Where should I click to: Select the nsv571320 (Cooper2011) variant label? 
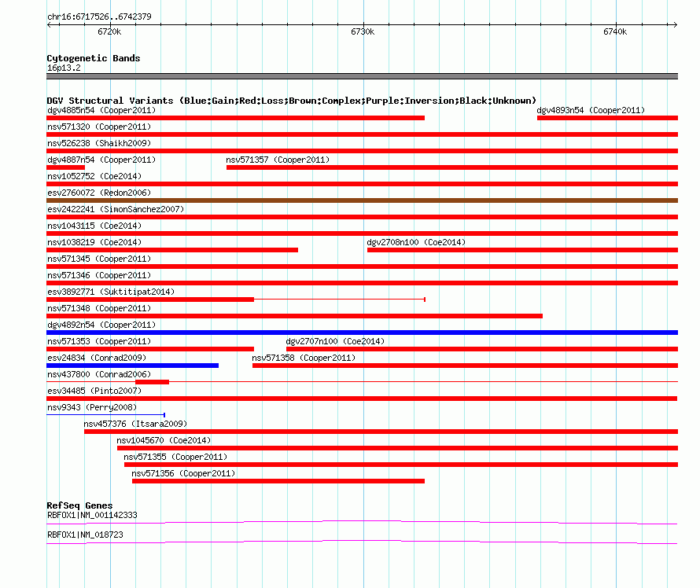click(99, 127)
